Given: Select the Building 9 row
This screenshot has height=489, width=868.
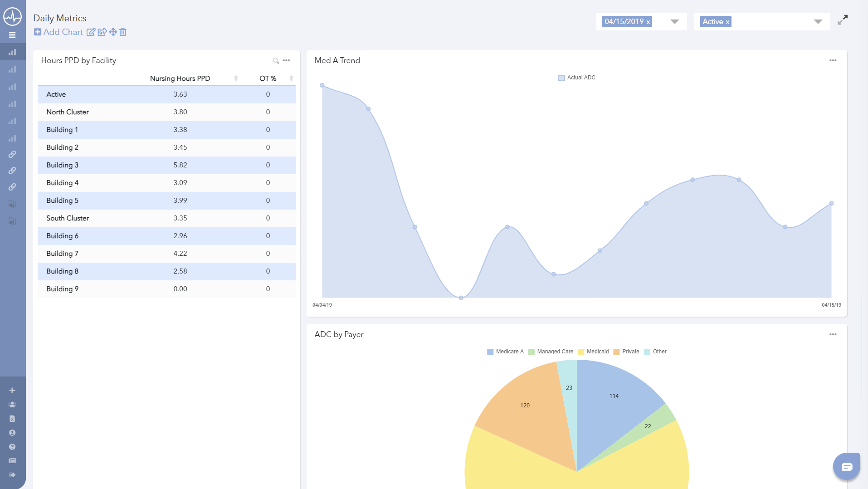Looking at the screenshot, I should [x=166, y=289].
